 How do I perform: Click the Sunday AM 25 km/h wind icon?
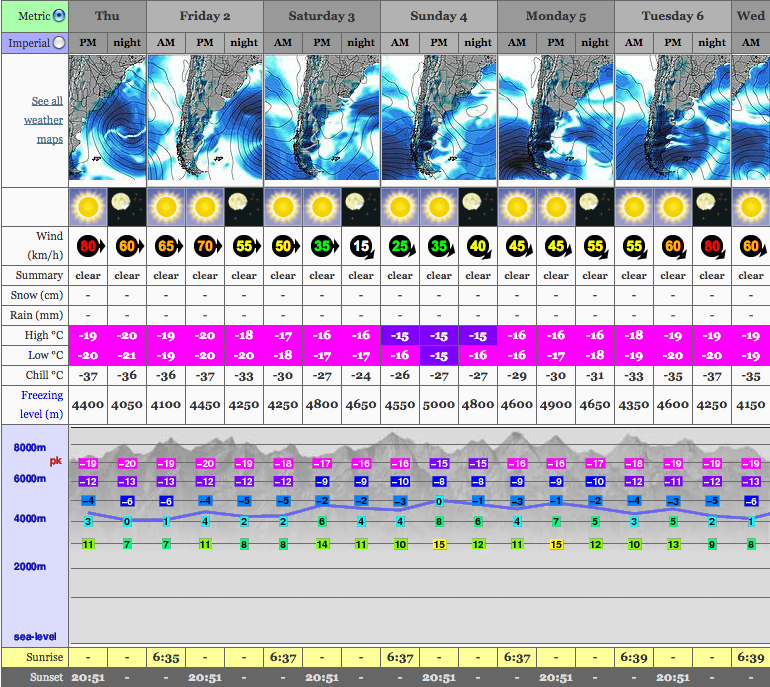(402, 247)
